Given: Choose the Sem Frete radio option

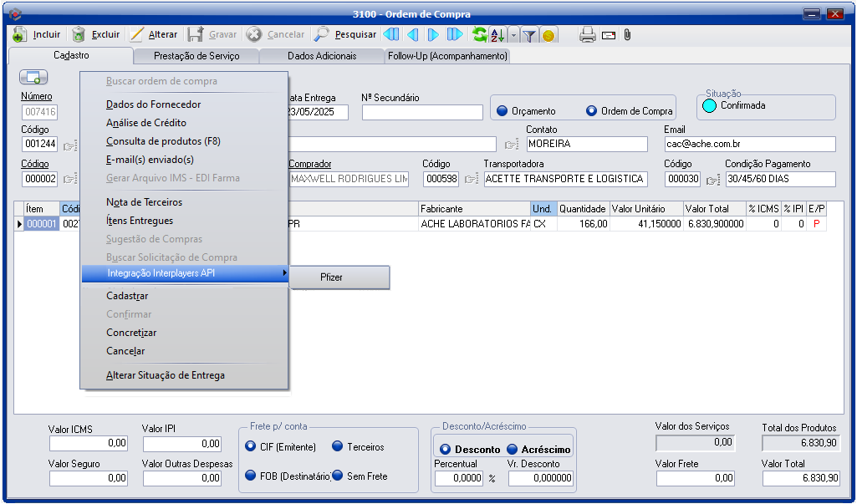Looking at the screenshot, I should (x=338, y=476).
